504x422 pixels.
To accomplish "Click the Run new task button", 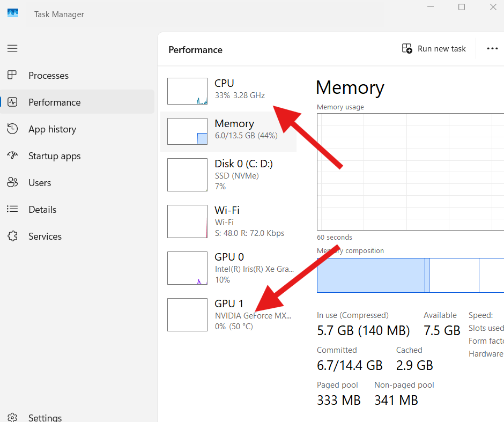I will 434,49.
